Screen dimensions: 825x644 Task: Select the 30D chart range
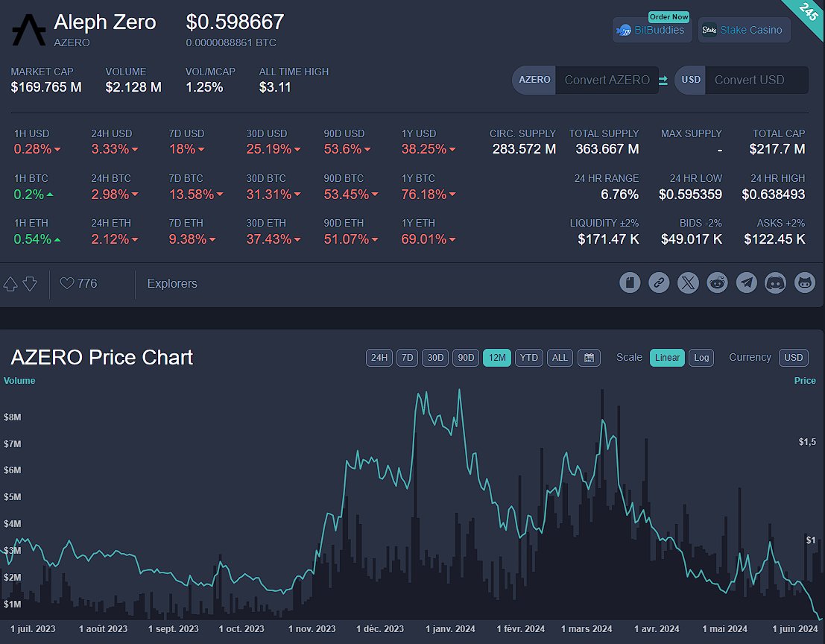[435, 358]
